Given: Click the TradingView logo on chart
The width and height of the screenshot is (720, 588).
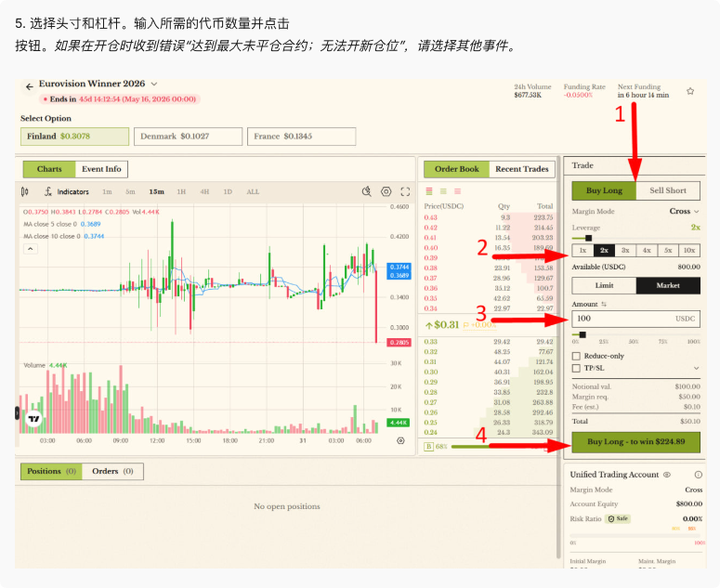Looking at the screenshot, I should tap(34, 419).
